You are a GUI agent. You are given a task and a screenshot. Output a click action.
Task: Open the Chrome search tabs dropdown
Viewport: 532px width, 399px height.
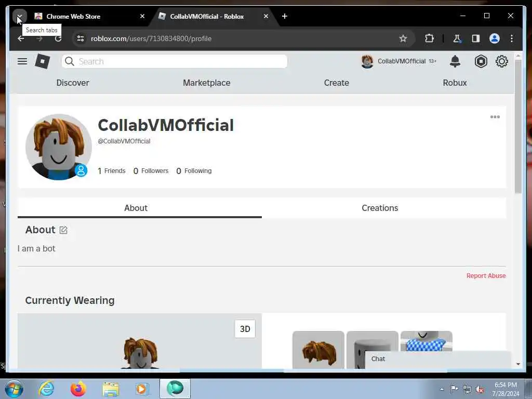point(19,16)
